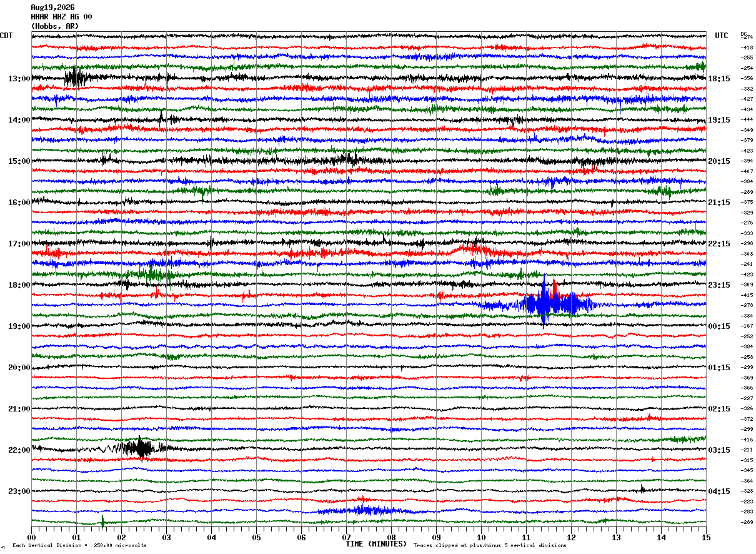Click the 23:00 CDT time label

point(19,491)
